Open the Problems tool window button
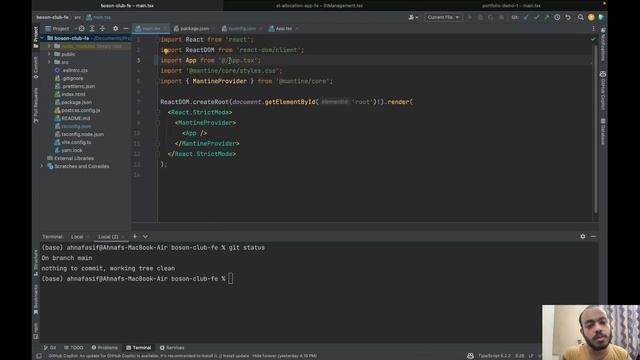This screenshot has height=360, width=640. 104,348
